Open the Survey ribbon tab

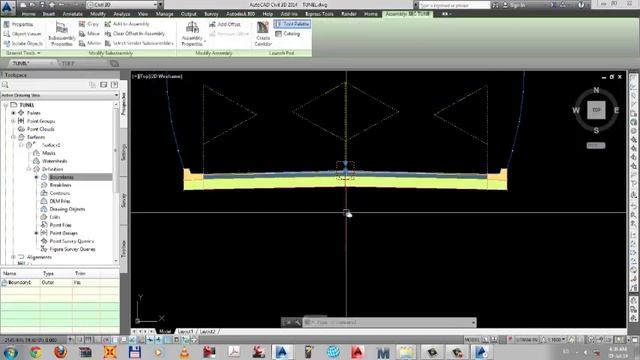click(x=211, y=14)
